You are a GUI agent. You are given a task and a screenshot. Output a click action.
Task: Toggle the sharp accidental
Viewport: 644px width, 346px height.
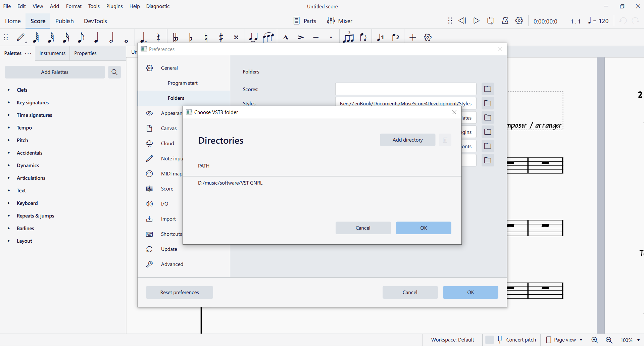point(221,38)
